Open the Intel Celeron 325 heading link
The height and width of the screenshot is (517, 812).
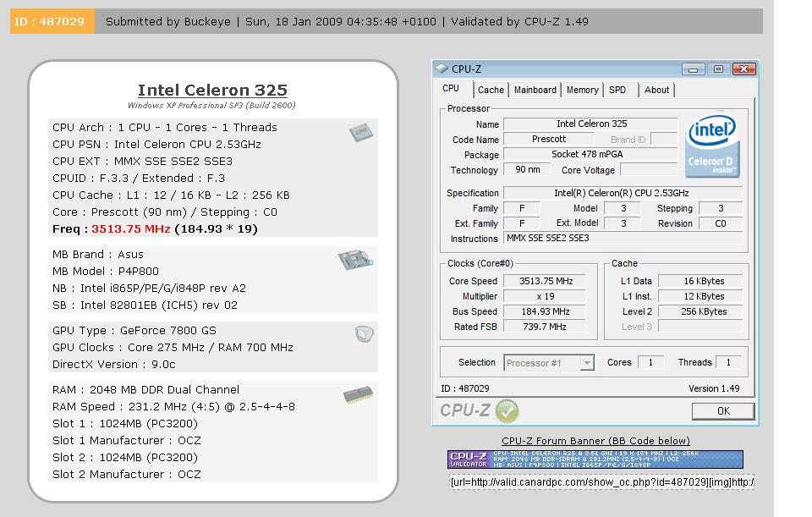pos(212,91)
